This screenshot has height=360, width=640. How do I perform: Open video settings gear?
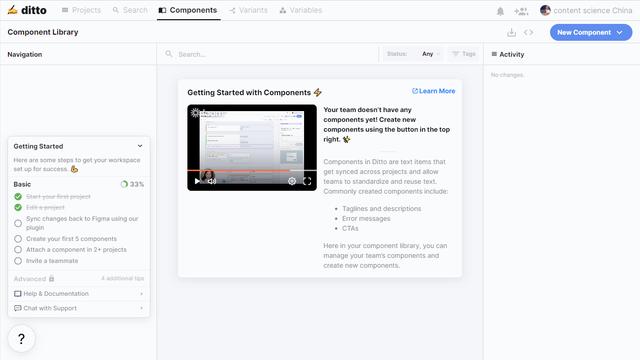(x=292, y=181)
